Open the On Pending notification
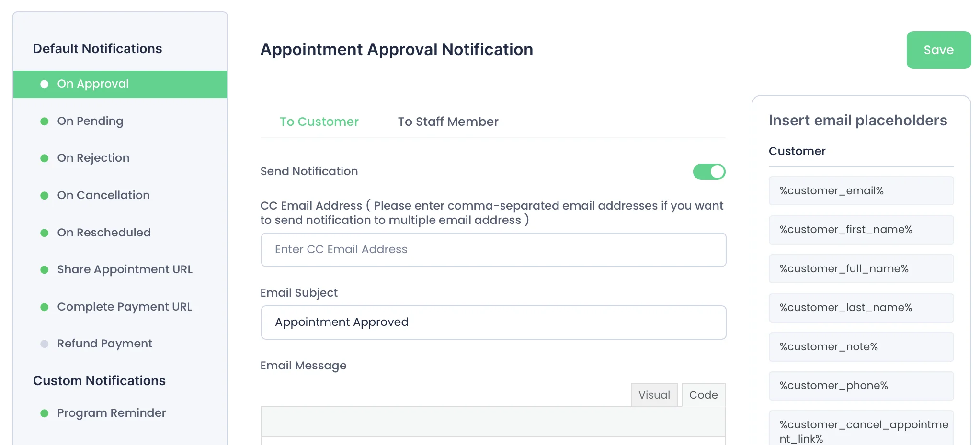The height and width of the screenshot is (445, 980). 90,122
